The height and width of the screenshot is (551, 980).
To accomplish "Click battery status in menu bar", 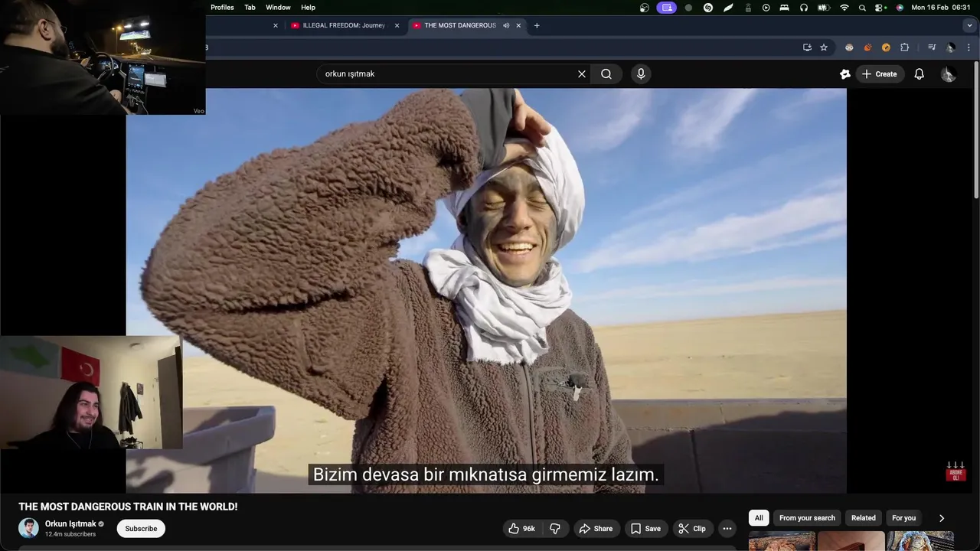I will click(x=824, y=8).
